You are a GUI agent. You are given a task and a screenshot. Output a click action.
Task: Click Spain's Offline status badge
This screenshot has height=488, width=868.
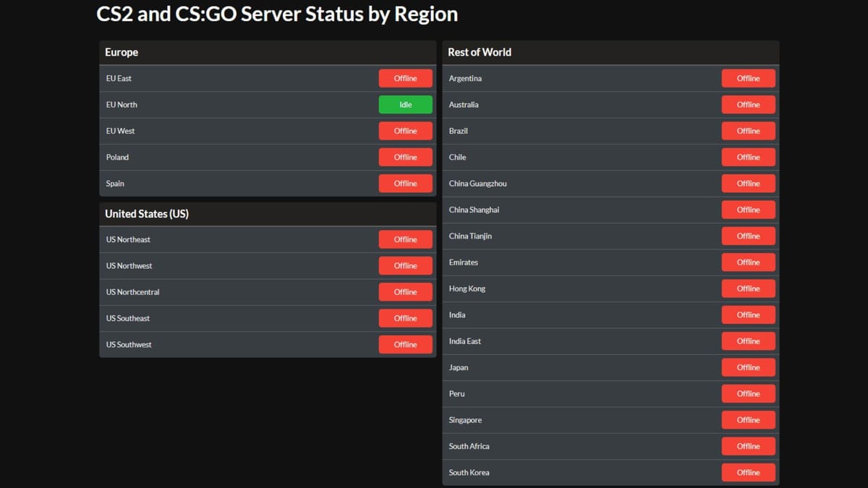point(406,184)
